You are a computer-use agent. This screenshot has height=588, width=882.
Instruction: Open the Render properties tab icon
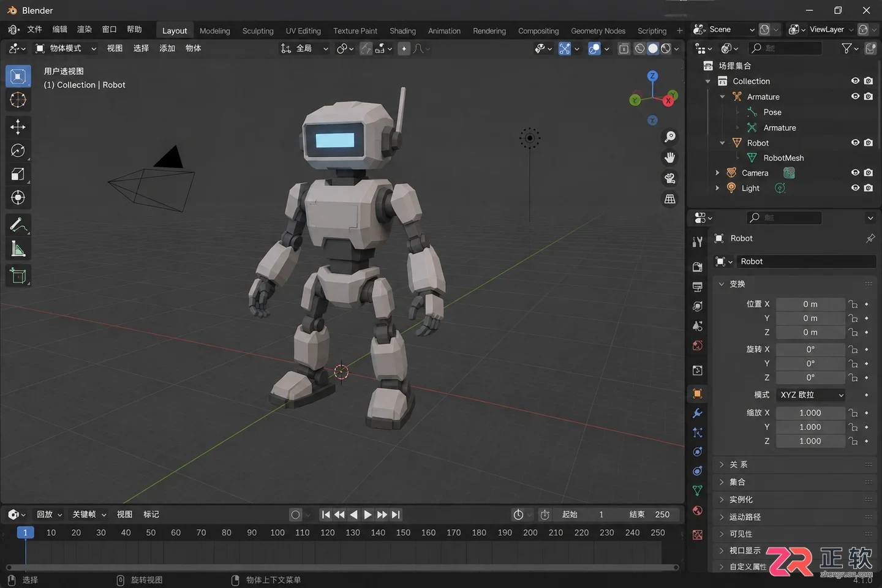(x=698, y=267)
